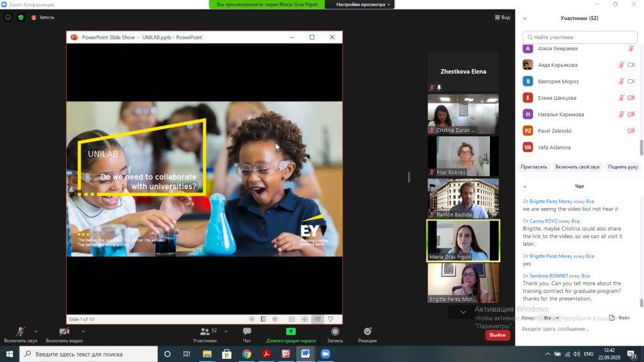Attach a file with the Файл button

620,317
